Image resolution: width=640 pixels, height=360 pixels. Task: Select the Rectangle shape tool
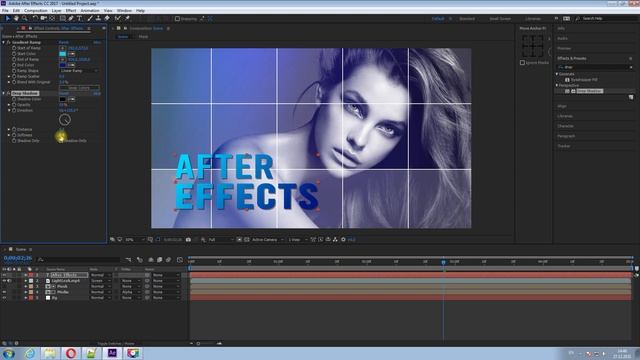pyautogui.click(x=62, y=18)
